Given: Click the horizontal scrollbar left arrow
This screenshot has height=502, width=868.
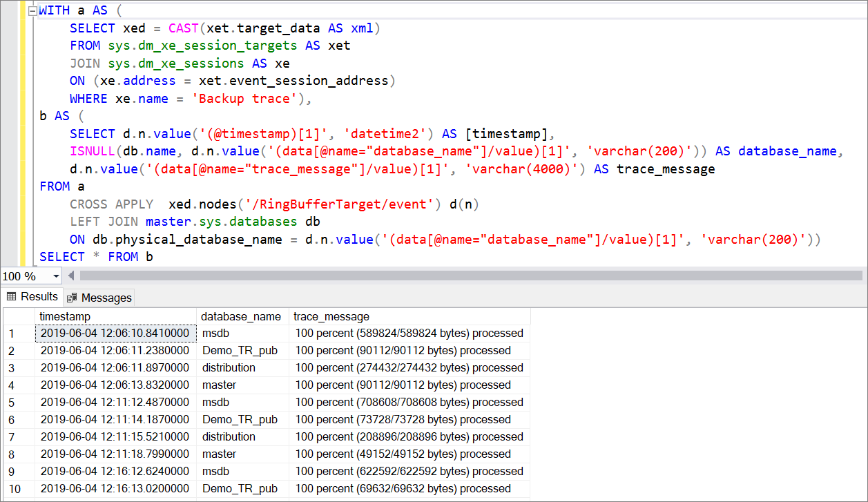Looking at the screenshot, I should (70, 276).
